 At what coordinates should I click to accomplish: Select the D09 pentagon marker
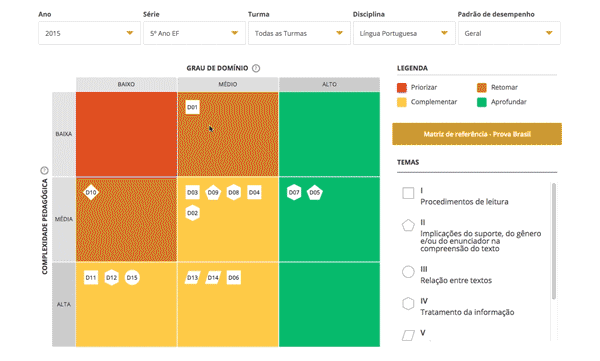click(213, 193)
